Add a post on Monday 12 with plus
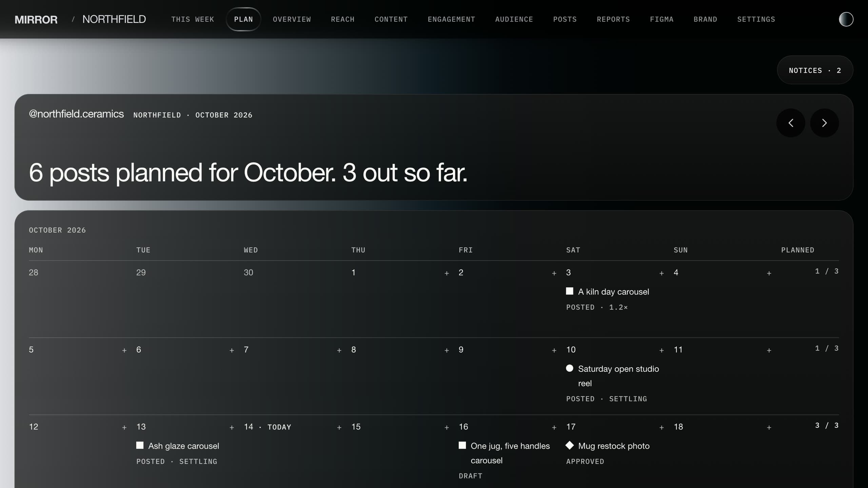 [x=124, y=428]
